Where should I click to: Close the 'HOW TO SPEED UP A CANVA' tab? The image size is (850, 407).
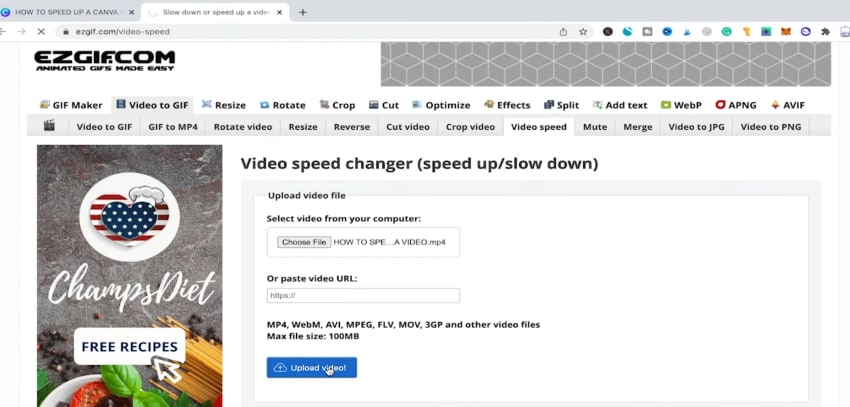coord(131,12)
